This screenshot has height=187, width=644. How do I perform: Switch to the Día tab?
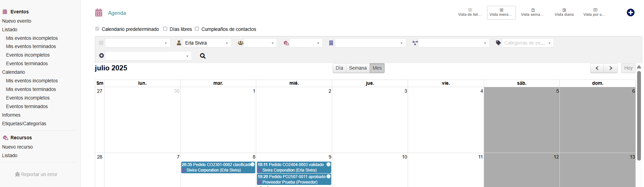[x=339, y=68]
